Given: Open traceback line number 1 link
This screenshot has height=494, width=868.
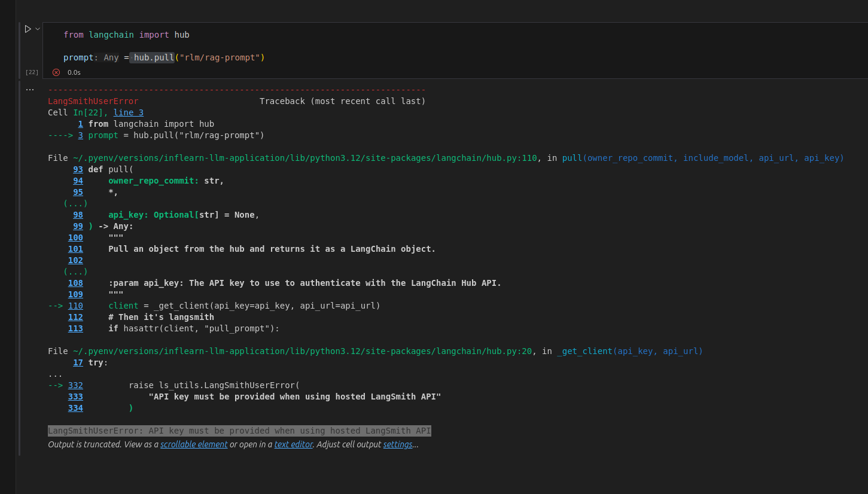Looking at the screenshot, I should pos(81,124).
